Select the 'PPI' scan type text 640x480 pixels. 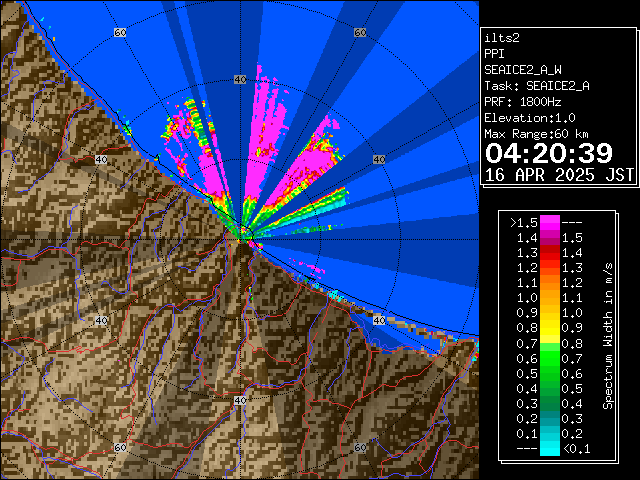tap(494, 54)
